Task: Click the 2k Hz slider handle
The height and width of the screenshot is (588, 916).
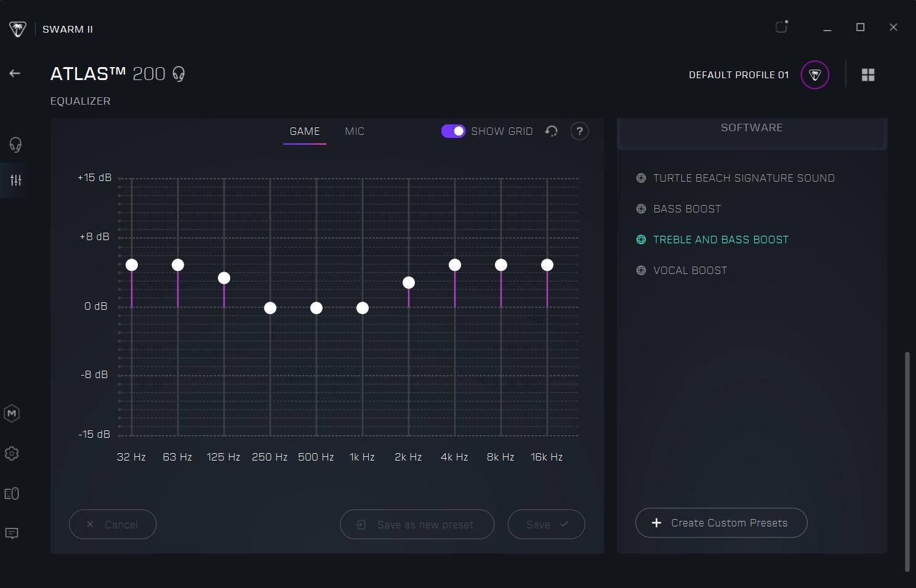Action: [409, 283]
